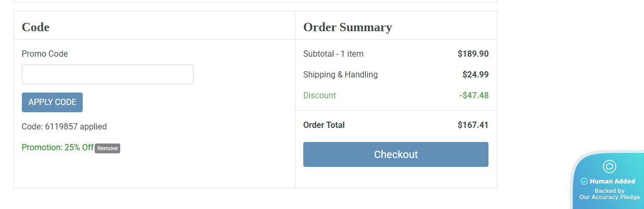Click the green Discount label
The width and height of the screenshot is (644, 209).
tap(319, 95)
